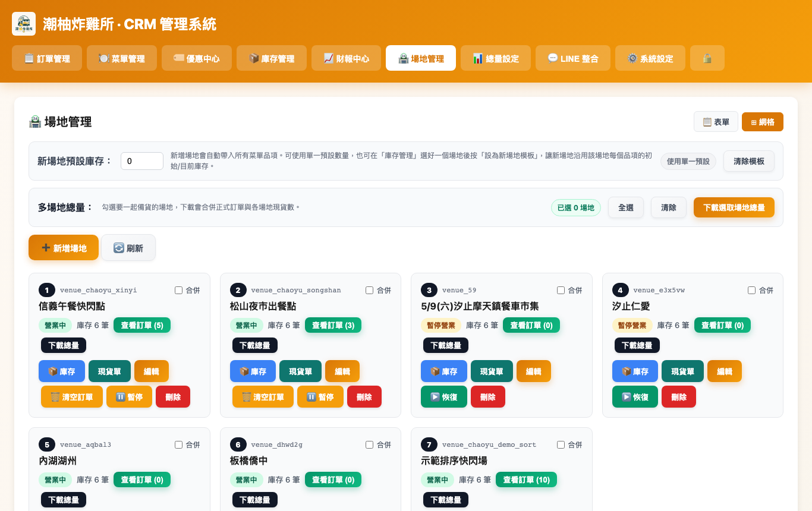Toggle 合併 checkbox for venue_chaoyu_xinyi

pos(178,291)
